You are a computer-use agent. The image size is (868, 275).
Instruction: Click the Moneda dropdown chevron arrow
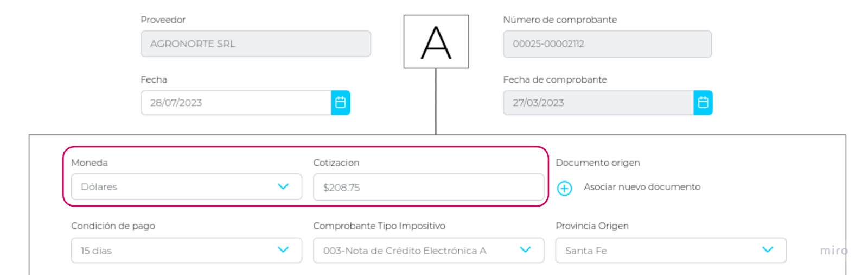coord(283,186)
